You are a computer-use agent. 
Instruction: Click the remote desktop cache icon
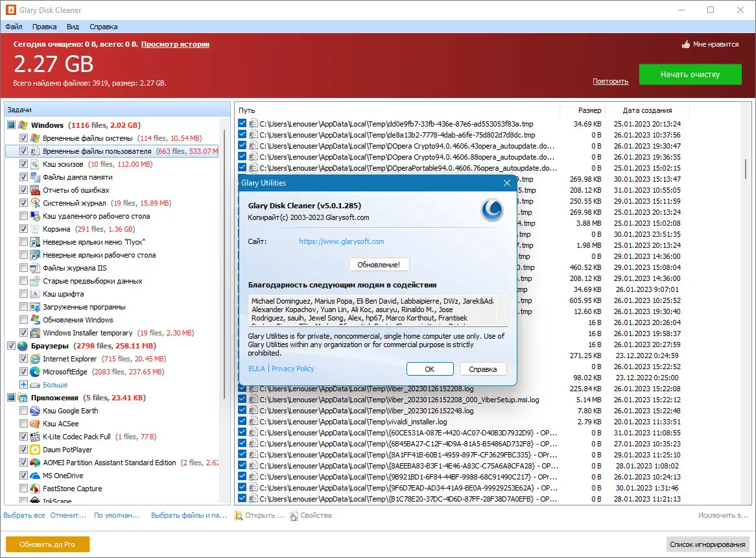click(x=35, y=217)
